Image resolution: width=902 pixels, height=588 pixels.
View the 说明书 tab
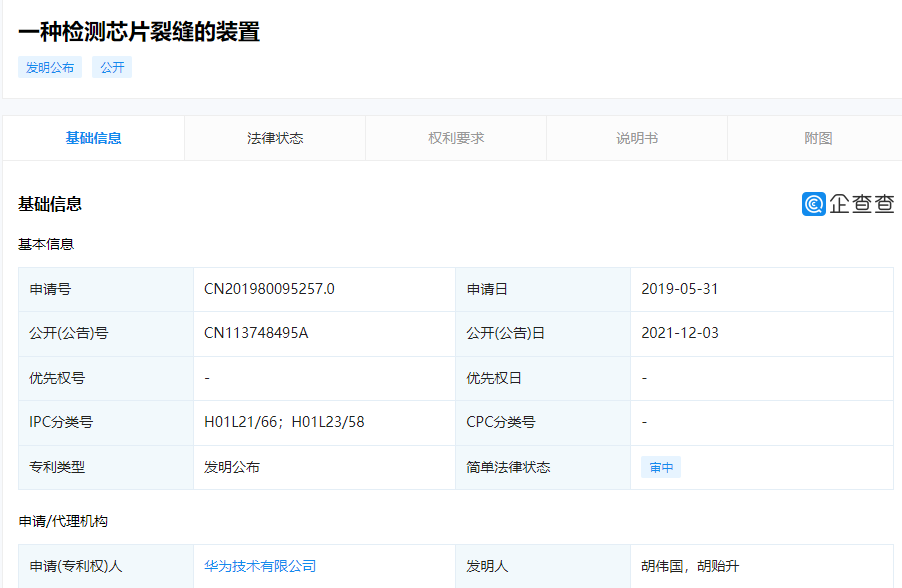pos(637,138)
